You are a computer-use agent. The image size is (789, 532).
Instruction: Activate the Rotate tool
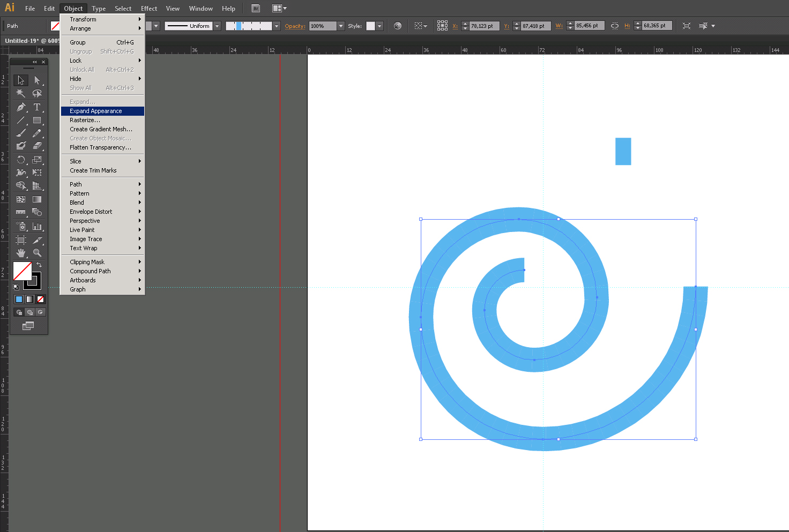point(21,160)
